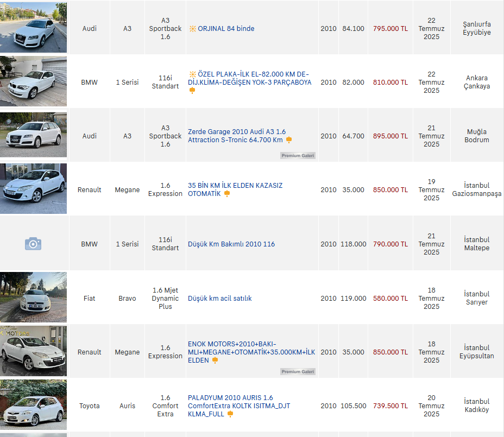Open the white Audi A3 photo from Şanlıurfa listing
This screenshot has width=504, height=437.
point(34,27)
